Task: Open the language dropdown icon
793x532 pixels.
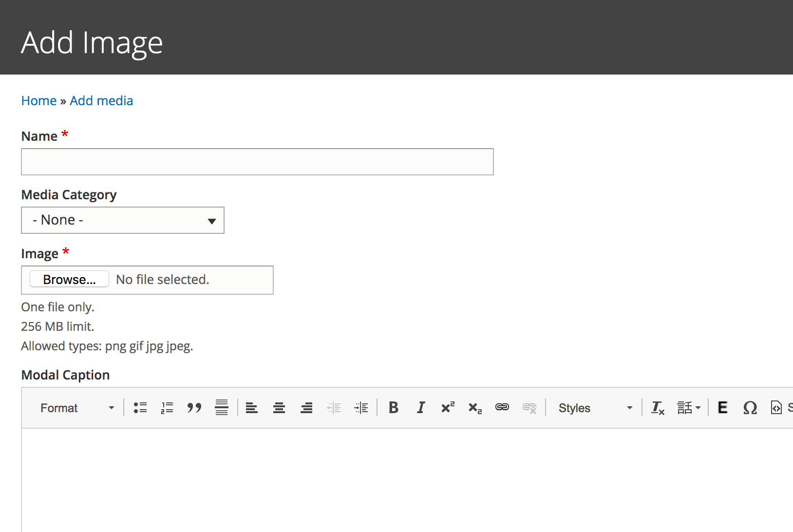Action: 689,408
